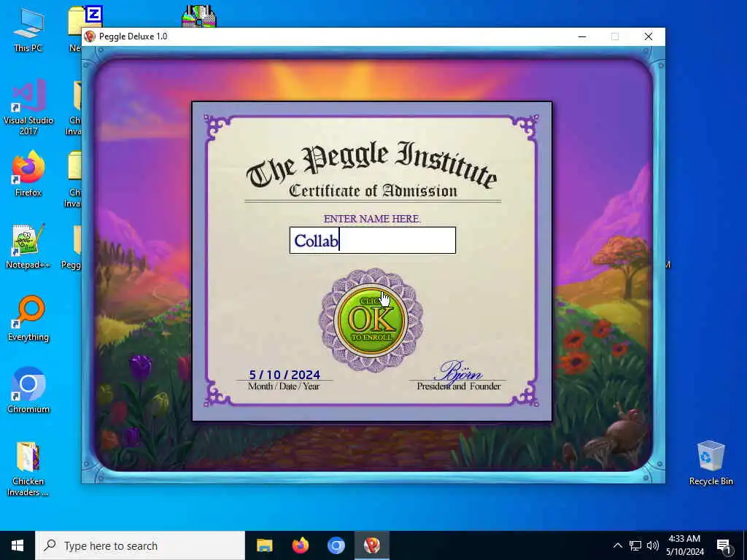Click the 5 / 10 / 2024 date text
Screen dimensions: 747x560
285,375
